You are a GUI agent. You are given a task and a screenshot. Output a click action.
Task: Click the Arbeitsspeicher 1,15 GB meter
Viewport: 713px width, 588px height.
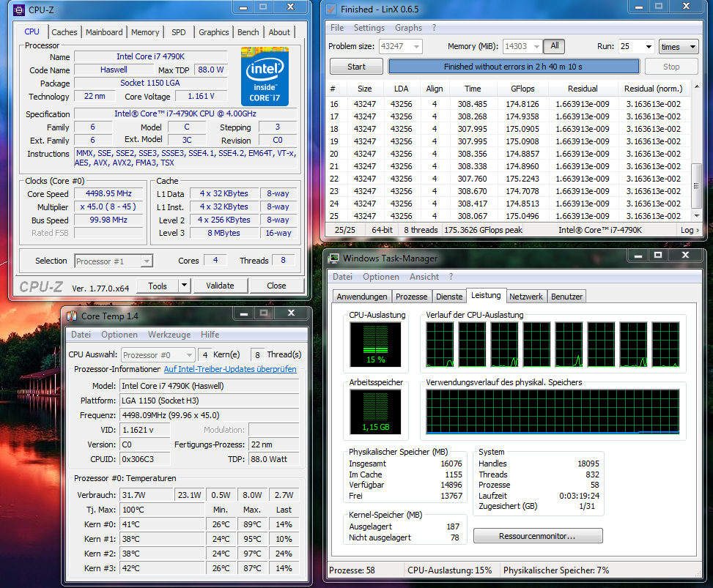point(376,412)
